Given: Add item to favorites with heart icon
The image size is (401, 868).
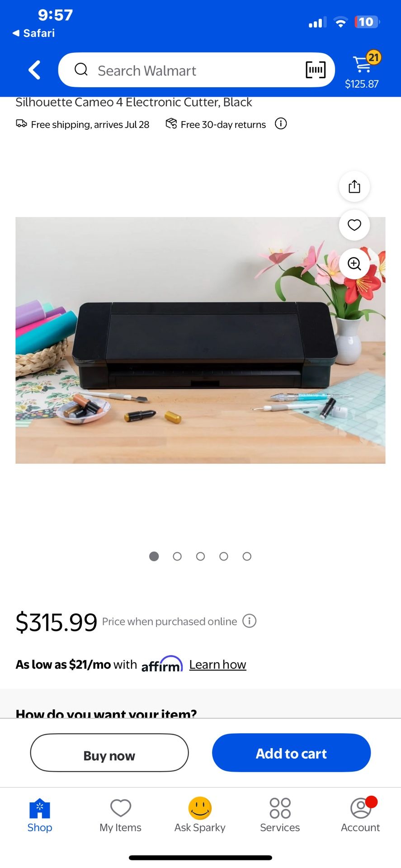Looking at the screenshot, I should (354, 225).
